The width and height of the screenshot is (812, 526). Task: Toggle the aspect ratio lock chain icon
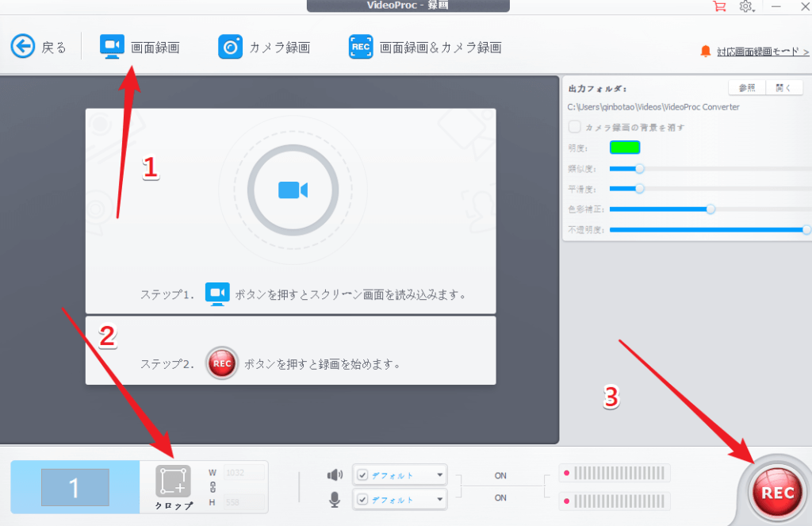(213, 487)
